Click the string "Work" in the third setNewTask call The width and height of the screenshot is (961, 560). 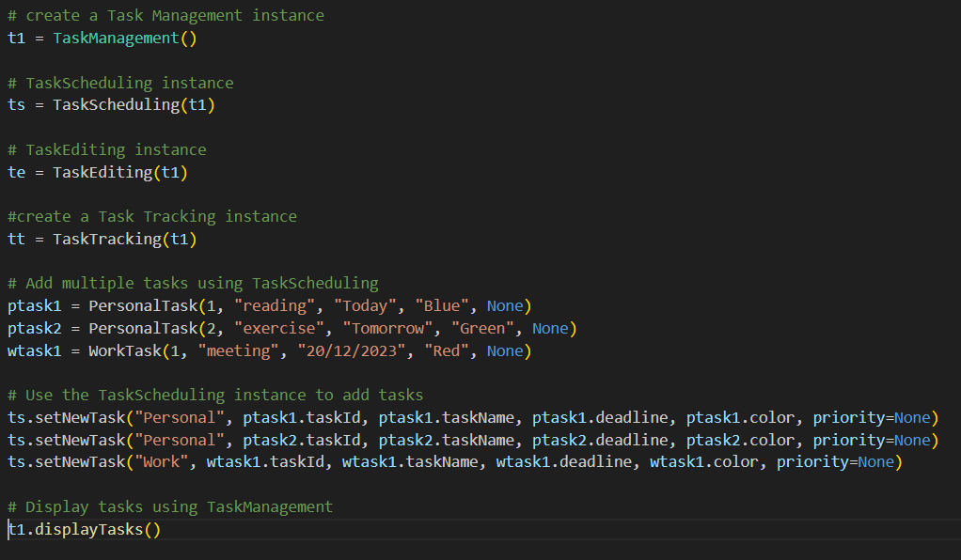click(161, 462)
